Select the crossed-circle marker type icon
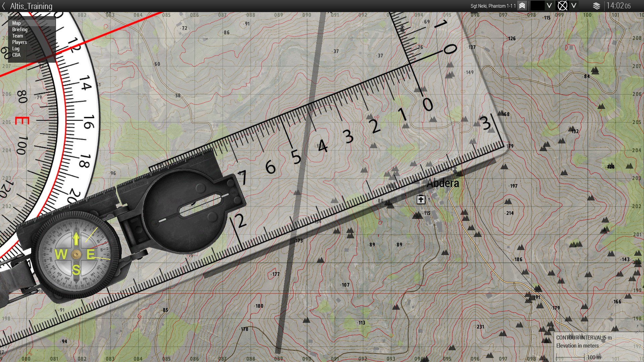 point(562,6)
